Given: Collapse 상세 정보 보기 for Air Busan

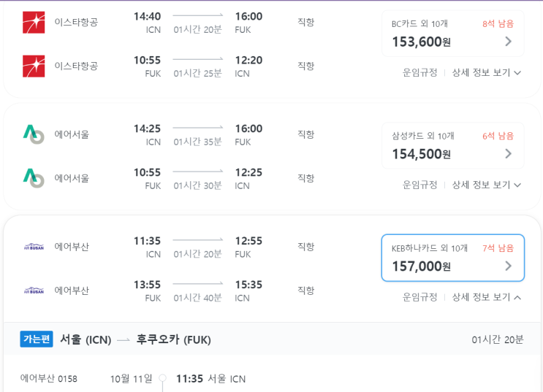Looking at the screenshot, I should click(x=486, y=298).
